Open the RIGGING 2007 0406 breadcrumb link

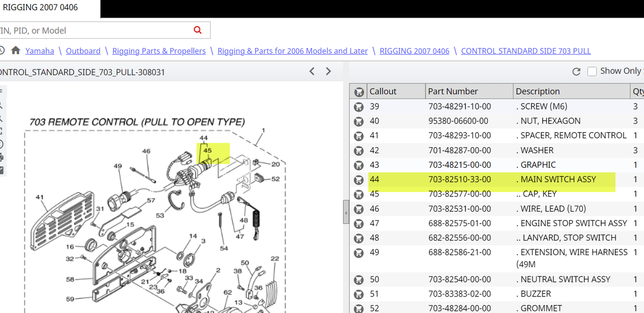[415, 51]
